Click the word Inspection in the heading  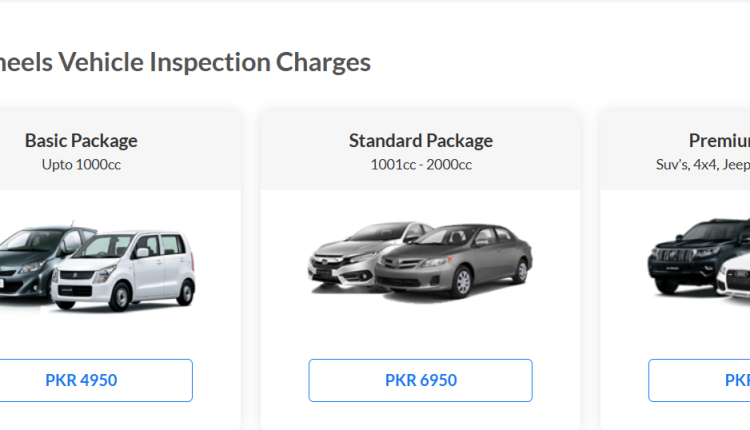click(210, 62)
